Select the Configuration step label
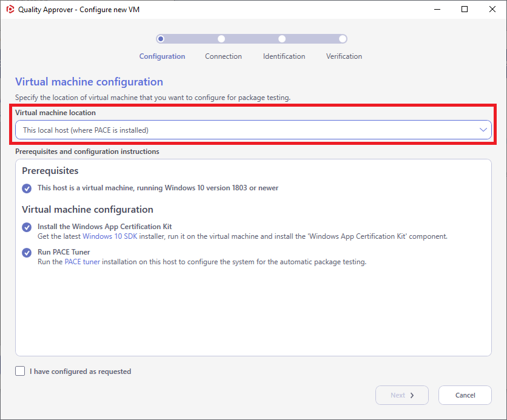The width and height of the screenshot is (507, 420). [x=162, y=56]
